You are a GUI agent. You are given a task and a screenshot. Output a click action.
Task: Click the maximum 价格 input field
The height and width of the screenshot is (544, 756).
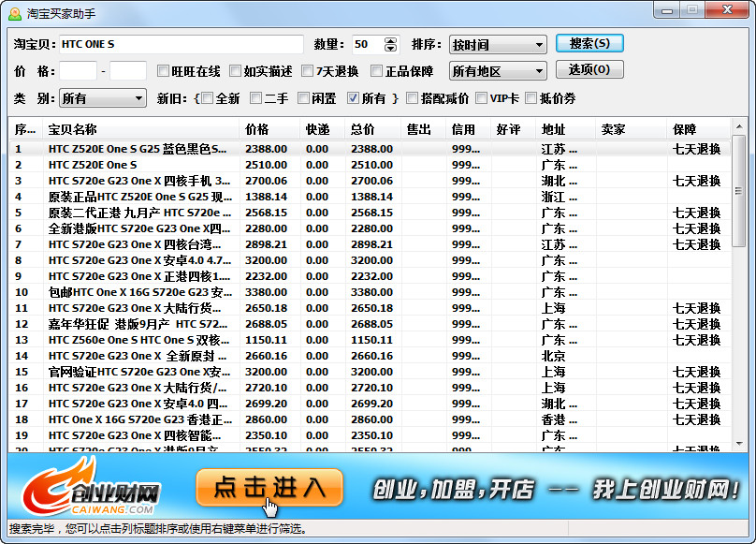[x=128, y=71]
